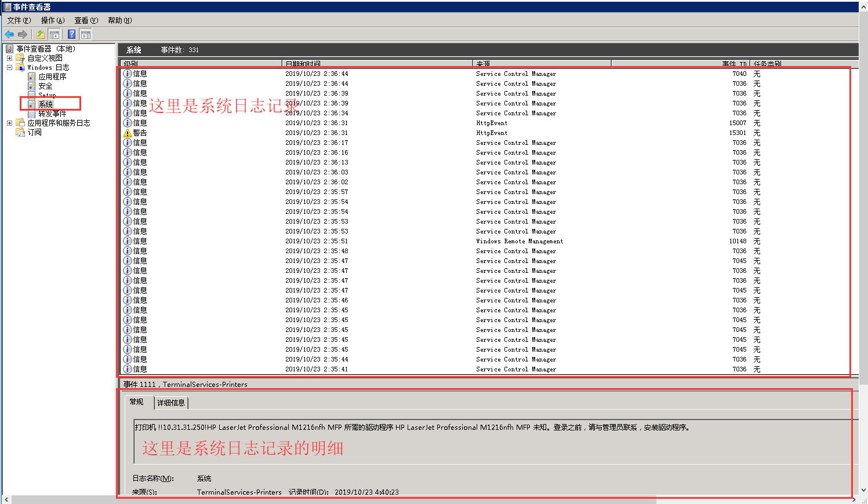Expand the 应用程序和服务日志 node
This screenshot has width=868, height=504.
click(x=10, y=122)
